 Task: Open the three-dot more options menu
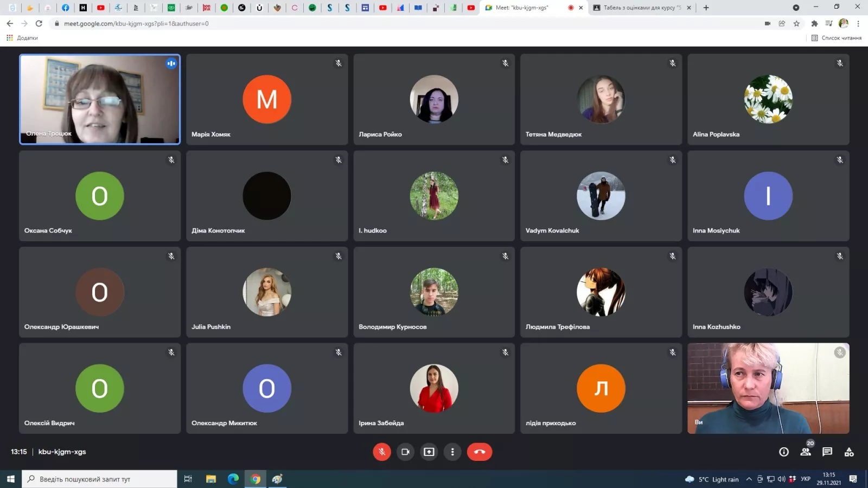[x=452, y=452]
